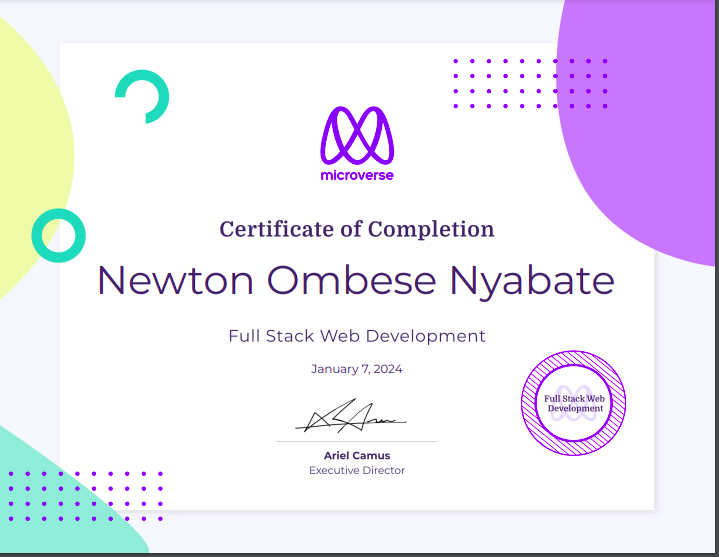Click the name 'Newton Ombese Nyabate'
This screenshot has height=557, width=719.
click(356, 282)
